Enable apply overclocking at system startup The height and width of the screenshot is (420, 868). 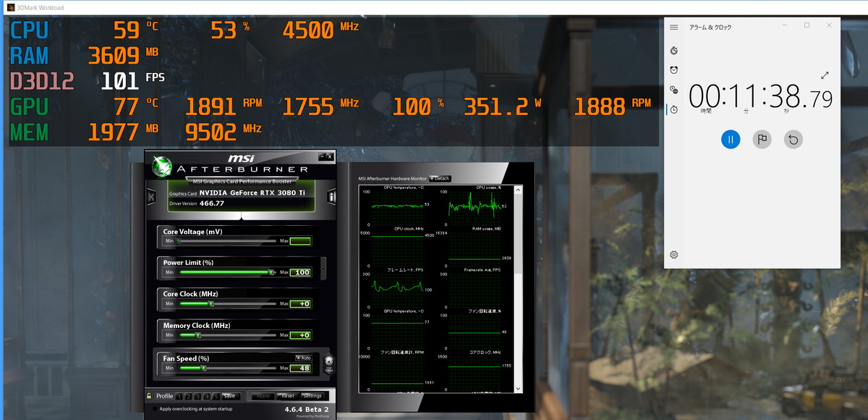coord(155,409)
